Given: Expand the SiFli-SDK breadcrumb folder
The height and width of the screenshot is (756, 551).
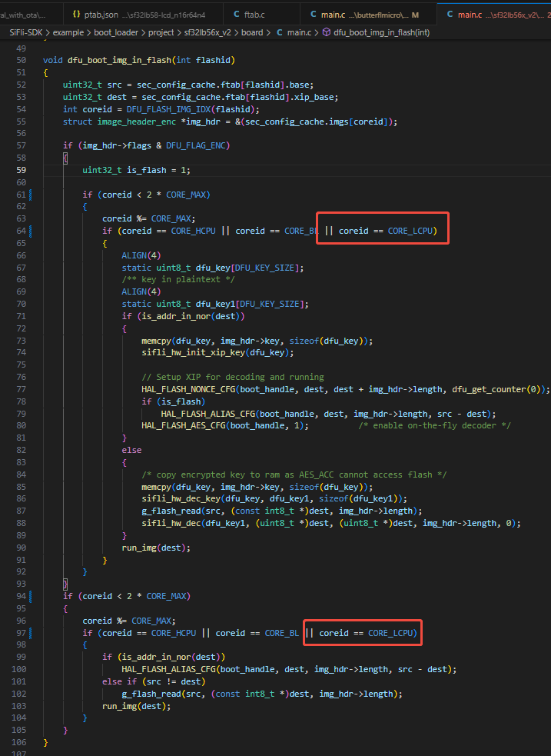Looking at the screenshot, I should [x=25, y=32].
